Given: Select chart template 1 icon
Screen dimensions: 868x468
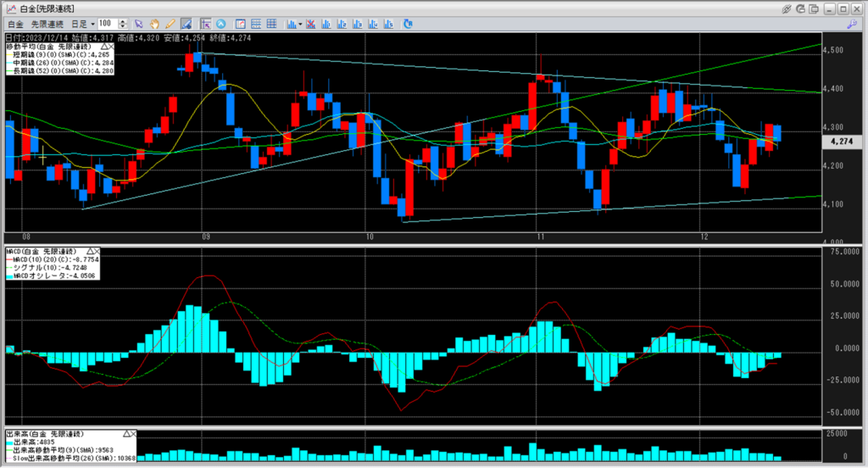Looking at the screenshot, I should pyautogui.click(x=326, y=24).
